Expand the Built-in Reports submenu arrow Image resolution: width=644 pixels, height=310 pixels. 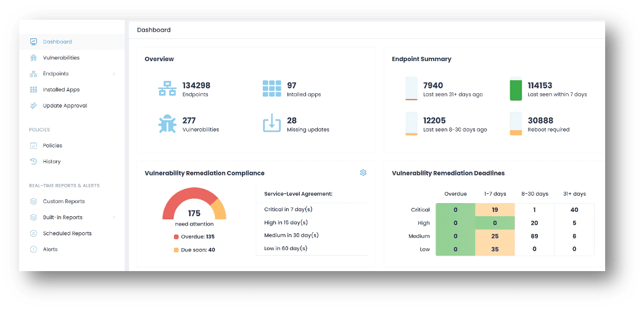pyautogui.click(x=114, y=217)
